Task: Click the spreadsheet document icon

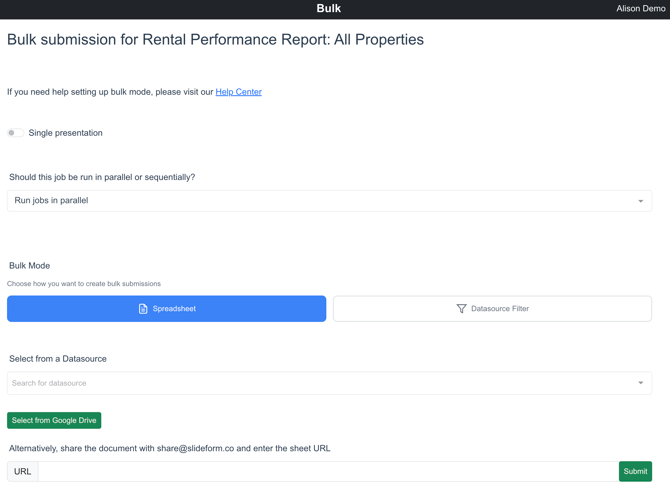Action: (143, 309)
